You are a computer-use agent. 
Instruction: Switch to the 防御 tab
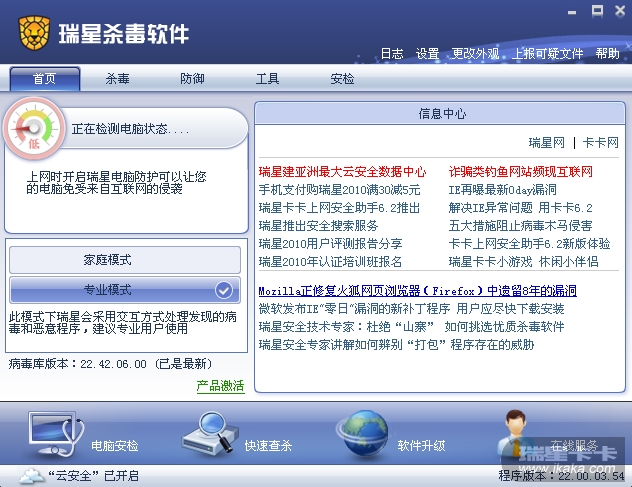(x=192, y=79)
